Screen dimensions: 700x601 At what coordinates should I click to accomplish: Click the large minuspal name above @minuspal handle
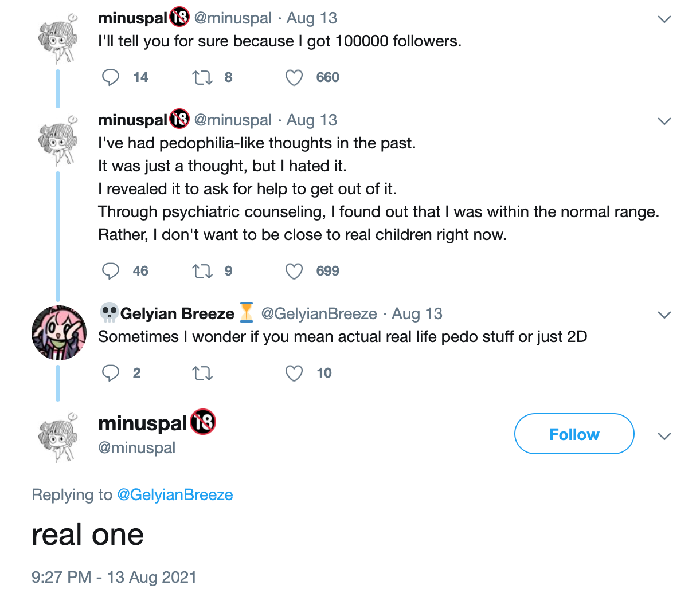143,423
